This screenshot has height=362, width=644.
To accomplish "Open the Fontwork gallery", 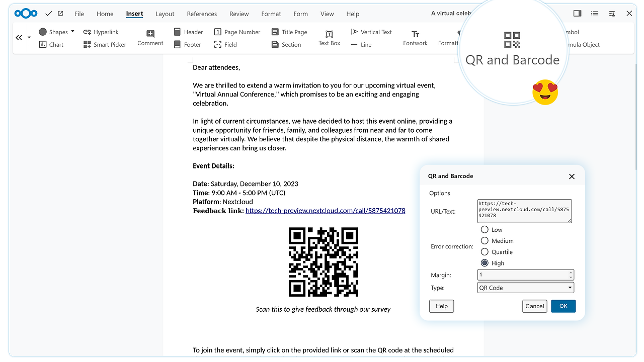I will [x=416, y=38].
